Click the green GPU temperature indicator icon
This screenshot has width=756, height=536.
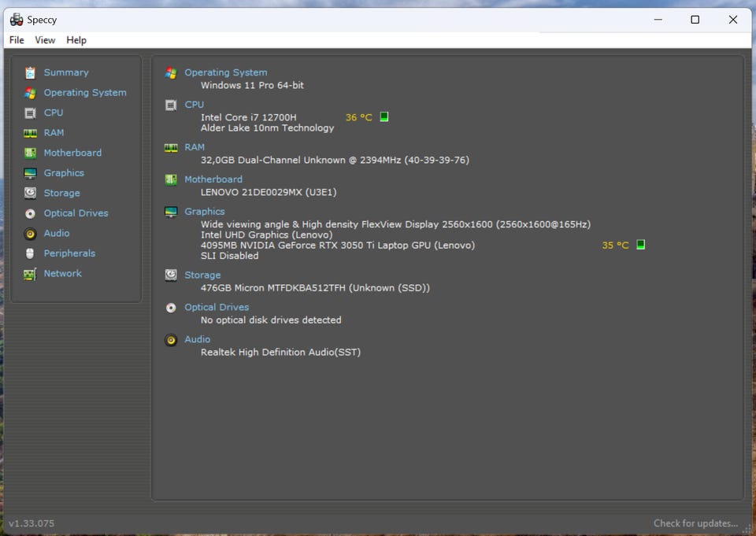pos(640,244)
